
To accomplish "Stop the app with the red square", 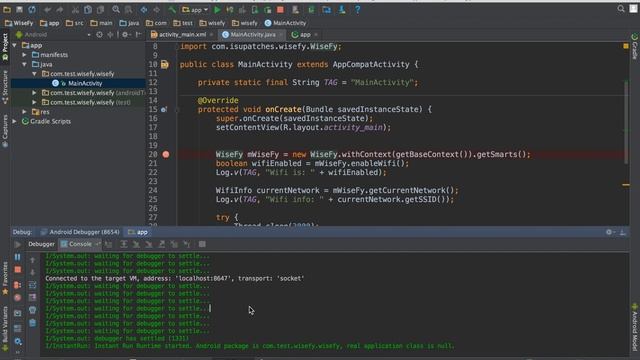I will tap(280, 9).
